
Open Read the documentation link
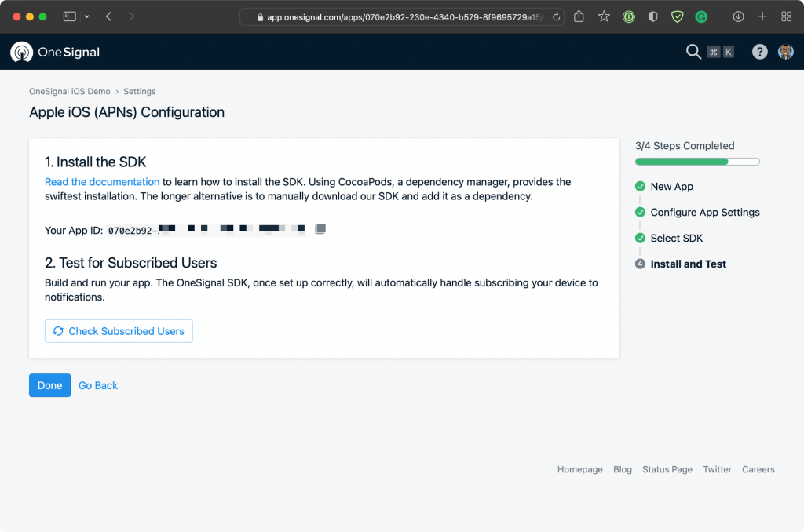click(102, 182)
